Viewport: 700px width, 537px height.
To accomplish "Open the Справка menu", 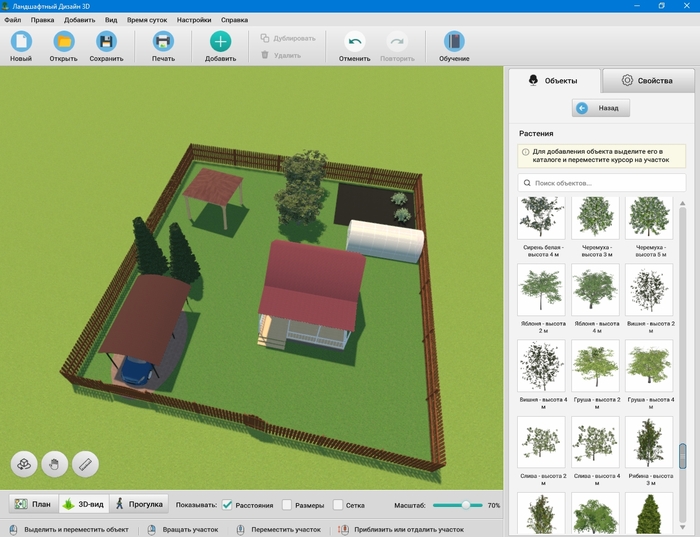I will coord(234,20).
